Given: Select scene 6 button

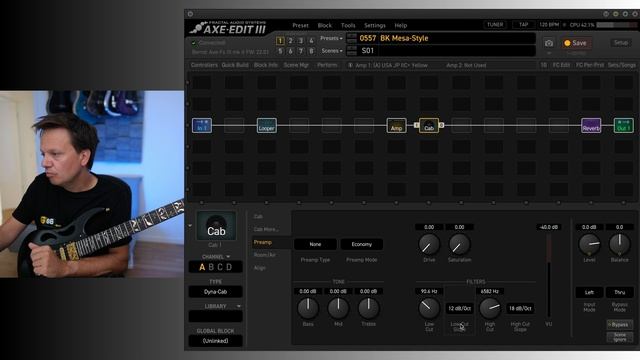Looking at the screenshot, I should coord(290,51).
